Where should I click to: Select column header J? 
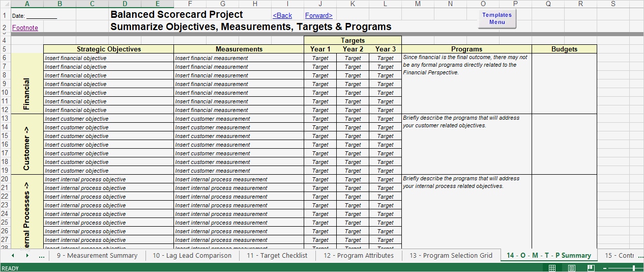click(x=320, y=4)
